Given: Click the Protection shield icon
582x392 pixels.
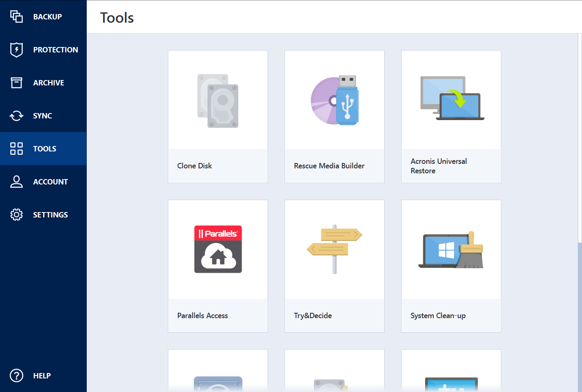Looking at the screenshot, I should [17, 50].
